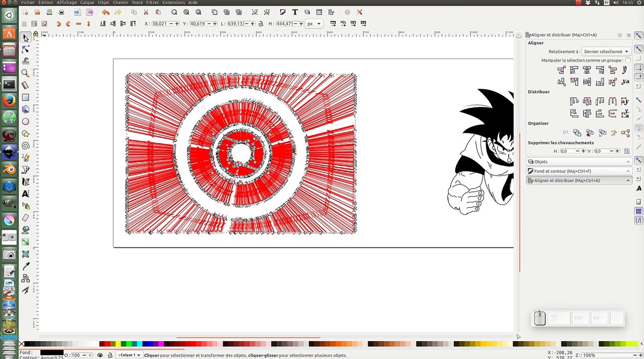This screenshot has height=359, width=644.
Task: Click flip selection vertically icon
Action: [x=89, y=24]
